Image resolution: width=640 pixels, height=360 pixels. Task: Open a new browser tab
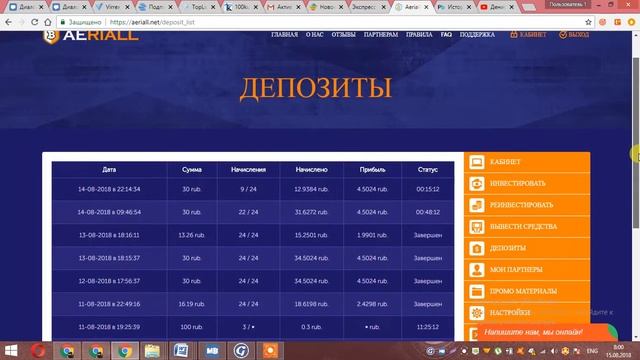tap(528, 7)
